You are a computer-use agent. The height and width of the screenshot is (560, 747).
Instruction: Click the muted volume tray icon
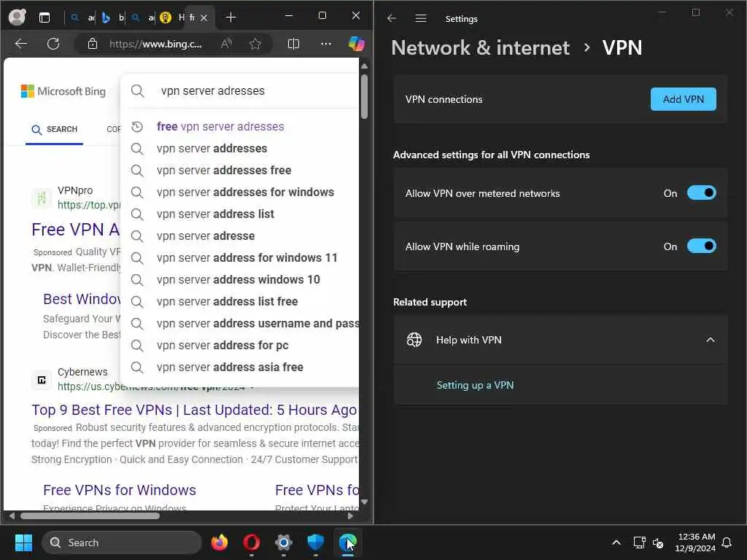coord(659,542)
